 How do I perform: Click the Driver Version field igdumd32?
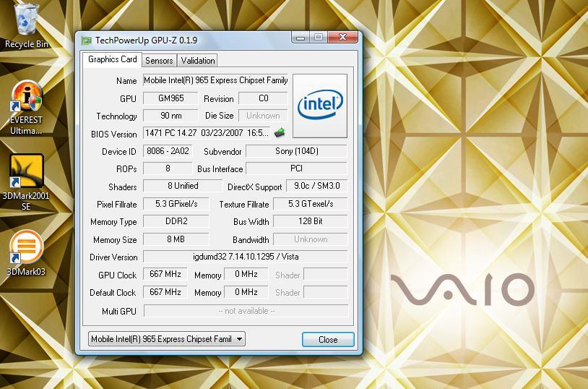pyautogui.click(x=246, y=257)
